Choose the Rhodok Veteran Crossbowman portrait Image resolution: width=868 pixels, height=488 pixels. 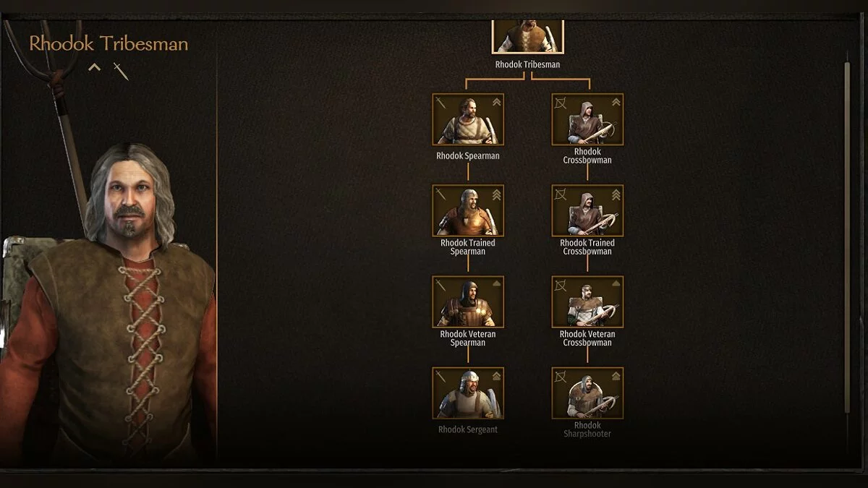[x=587, y=301]
